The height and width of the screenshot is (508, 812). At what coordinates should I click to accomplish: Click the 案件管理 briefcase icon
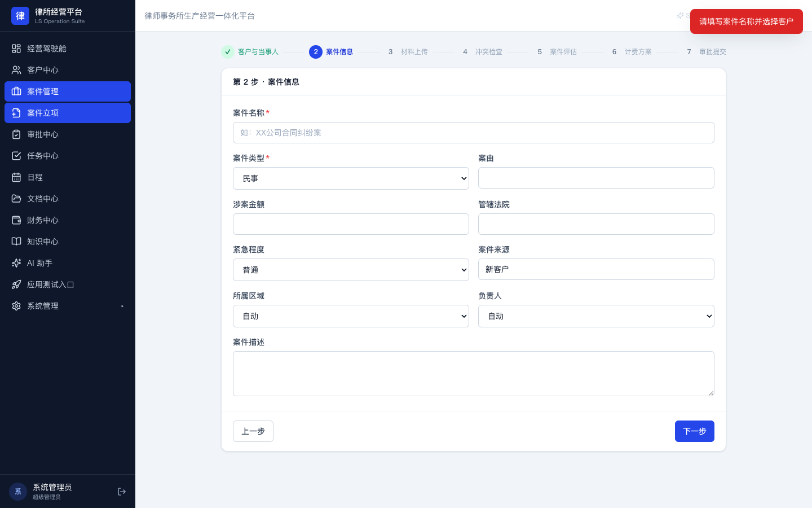click(16, 91)
